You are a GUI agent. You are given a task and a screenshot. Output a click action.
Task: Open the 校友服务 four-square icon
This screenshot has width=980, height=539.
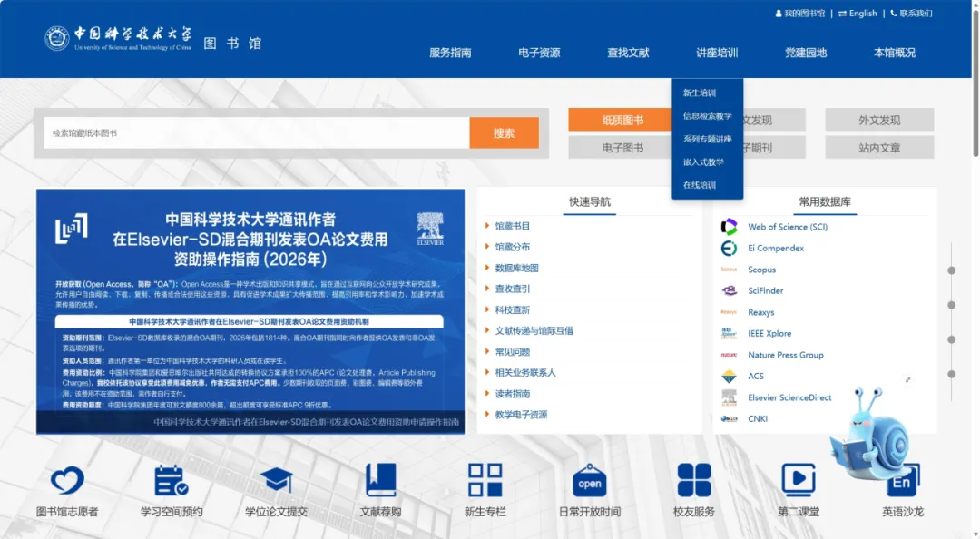pos(694,480)
